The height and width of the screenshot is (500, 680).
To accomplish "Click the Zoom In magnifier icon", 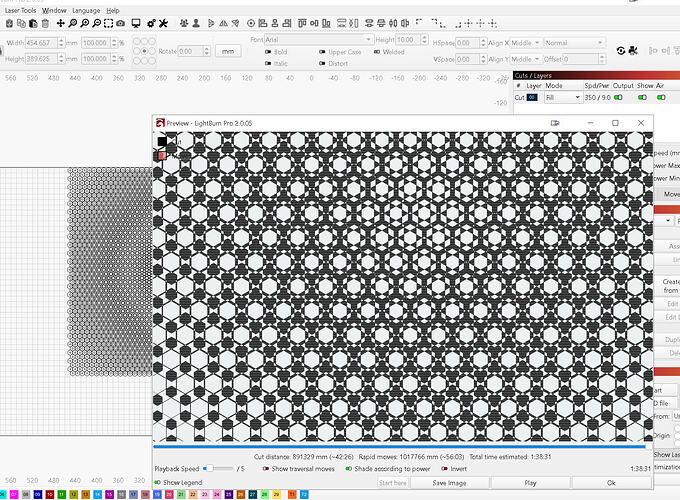I will (85, 23).
